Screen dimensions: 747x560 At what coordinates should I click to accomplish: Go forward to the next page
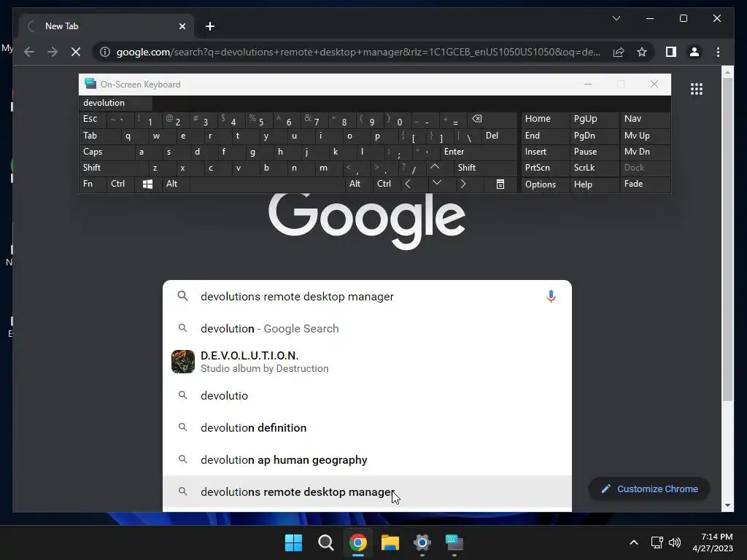pyautogui.click(x=53, y=52)
